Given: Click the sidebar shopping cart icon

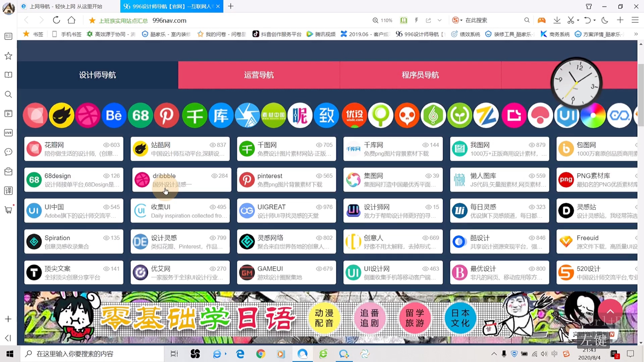Looking at the screenshot, I should tap(8, 210).
